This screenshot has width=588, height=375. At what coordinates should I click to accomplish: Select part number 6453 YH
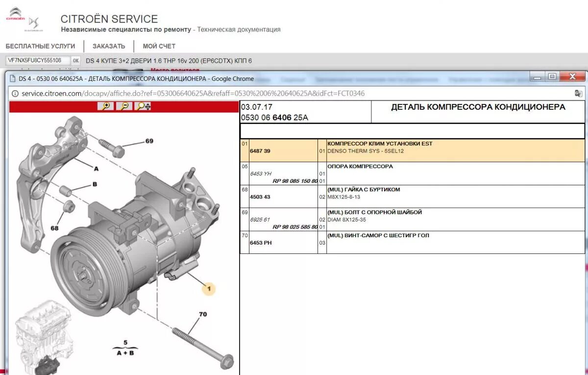(x=260, y=174)
